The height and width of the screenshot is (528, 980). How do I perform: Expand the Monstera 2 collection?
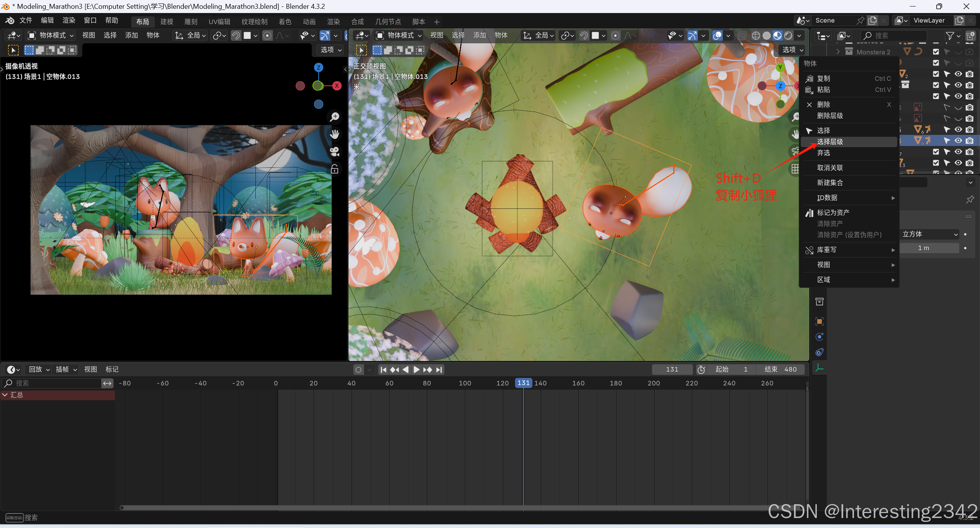click(x=838, y=52)
